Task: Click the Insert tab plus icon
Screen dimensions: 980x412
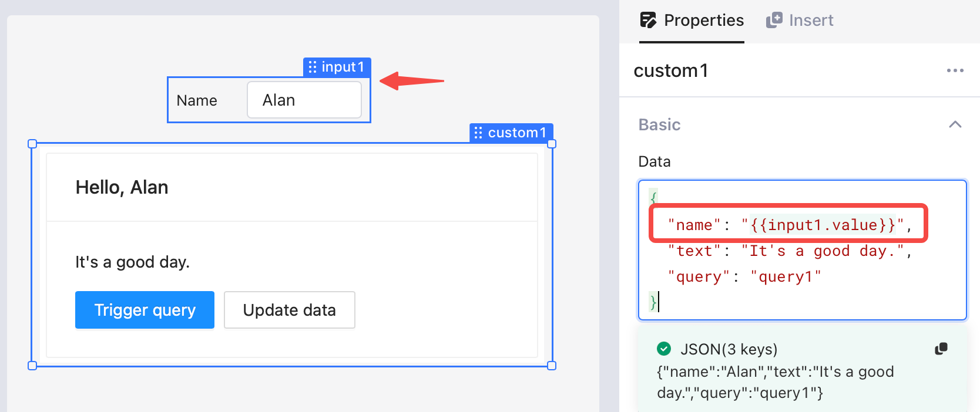Action: pyautogui.click(x=774, y=21)
